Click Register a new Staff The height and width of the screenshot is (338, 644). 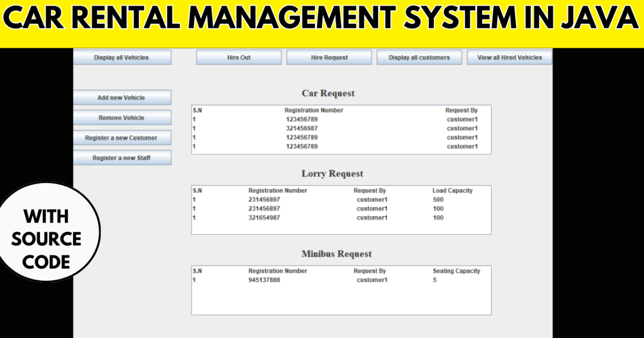(x=122, y=157)
